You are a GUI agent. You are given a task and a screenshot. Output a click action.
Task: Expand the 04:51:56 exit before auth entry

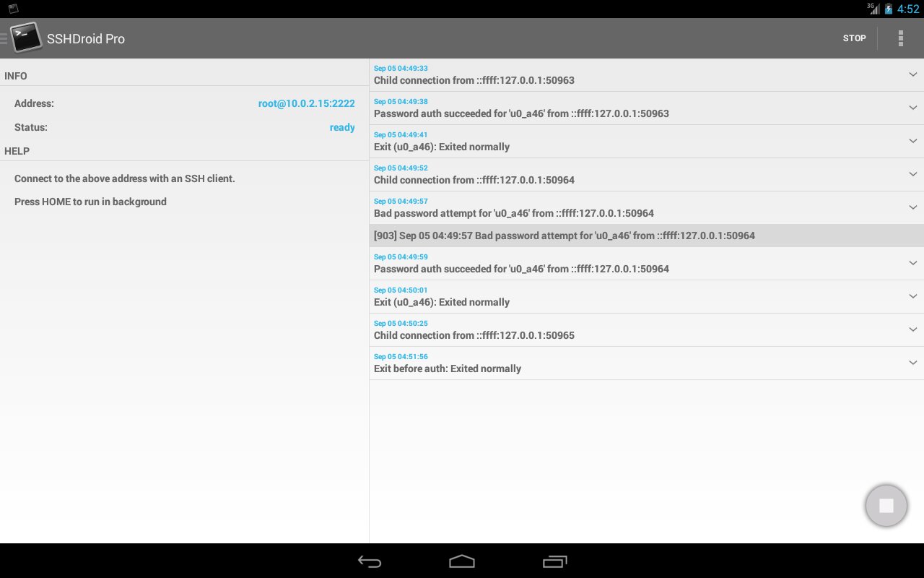[x=912, y=363]
